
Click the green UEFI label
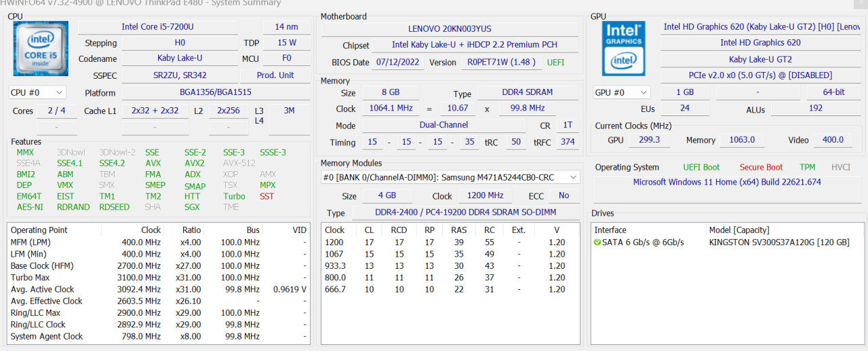tap(555, 62)
